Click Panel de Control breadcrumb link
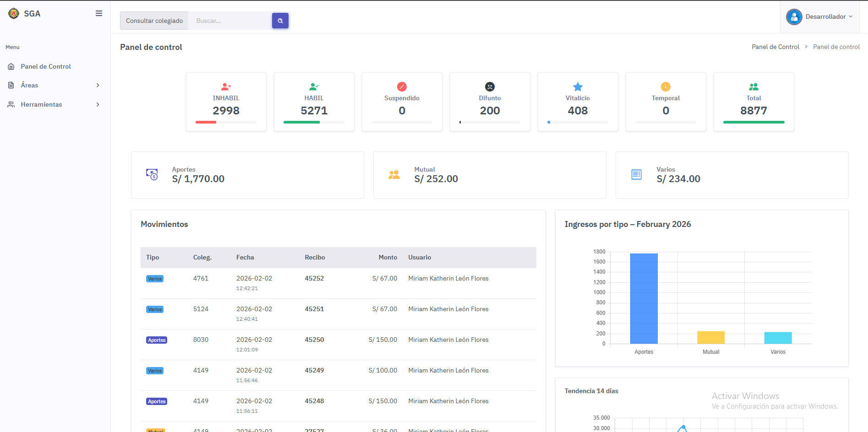 pos(775,47)
